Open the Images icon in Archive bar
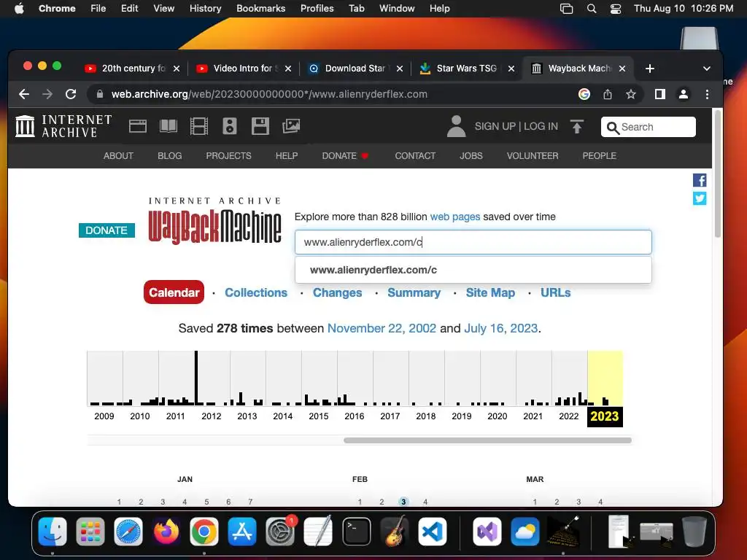Viewport: 747px width, 560px height. click(291, 126)
